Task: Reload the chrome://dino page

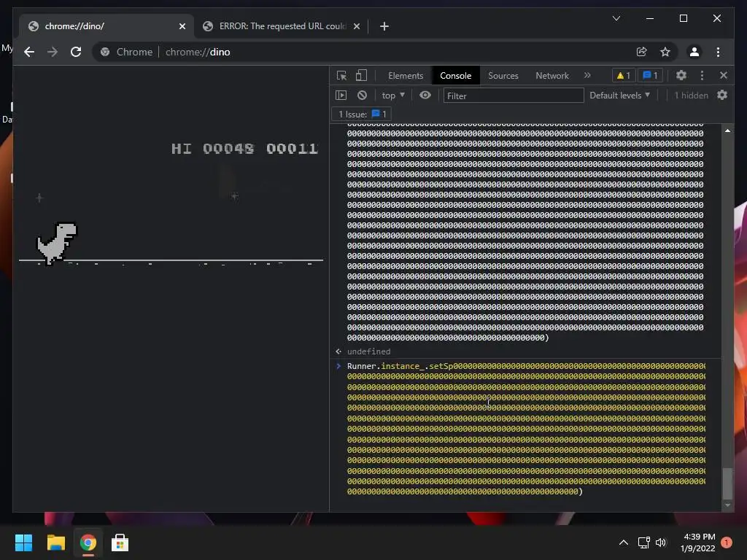Action: click(x=76, y=52)
